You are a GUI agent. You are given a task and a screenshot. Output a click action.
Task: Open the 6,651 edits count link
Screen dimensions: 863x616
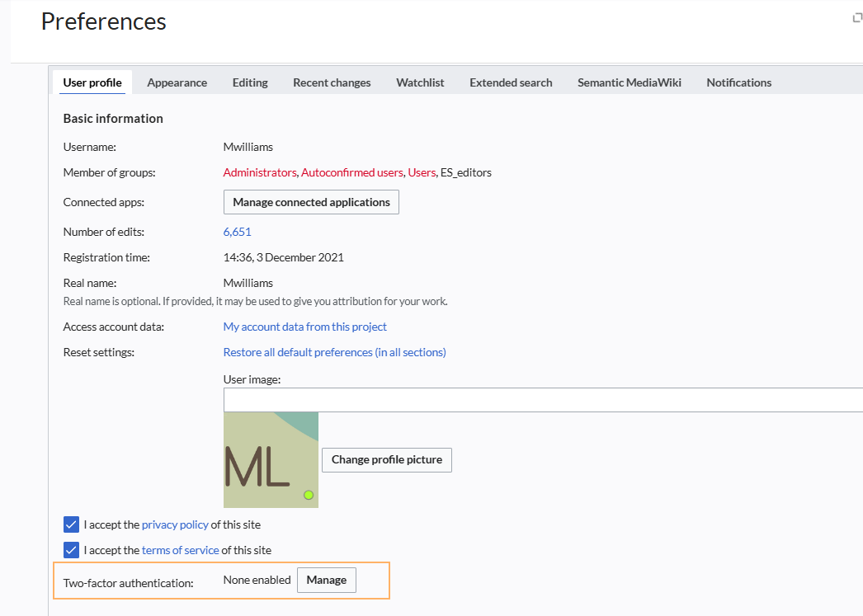click(x=238, y=232)
